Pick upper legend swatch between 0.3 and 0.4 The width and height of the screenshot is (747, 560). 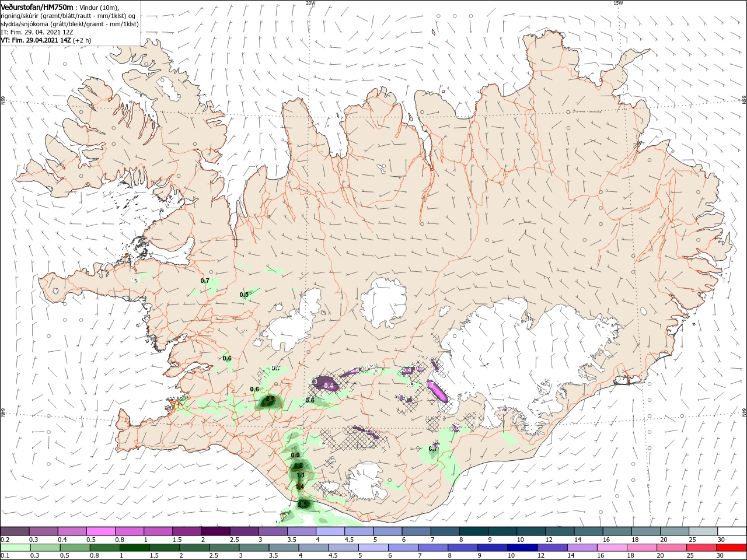[44, 531]
